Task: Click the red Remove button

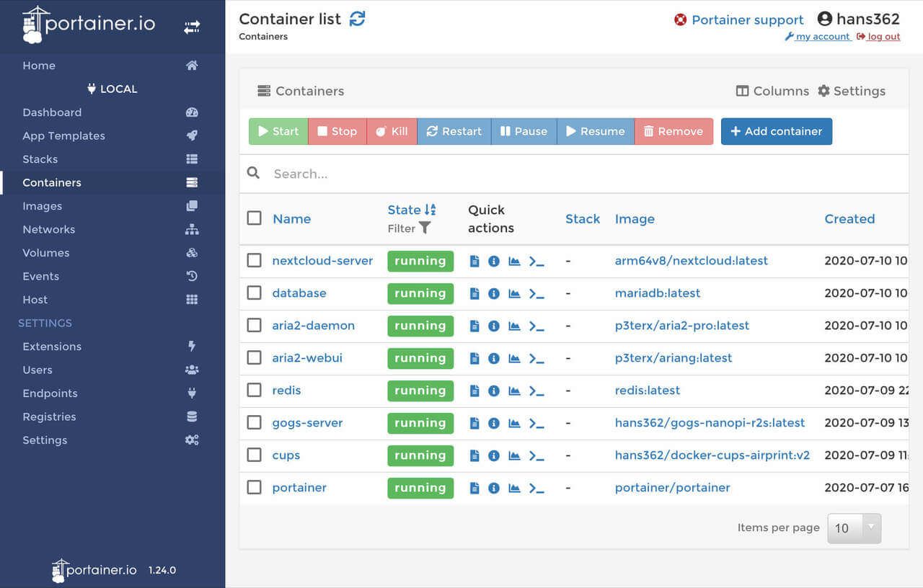Action: pyautogui.click(x=674, y=131)
